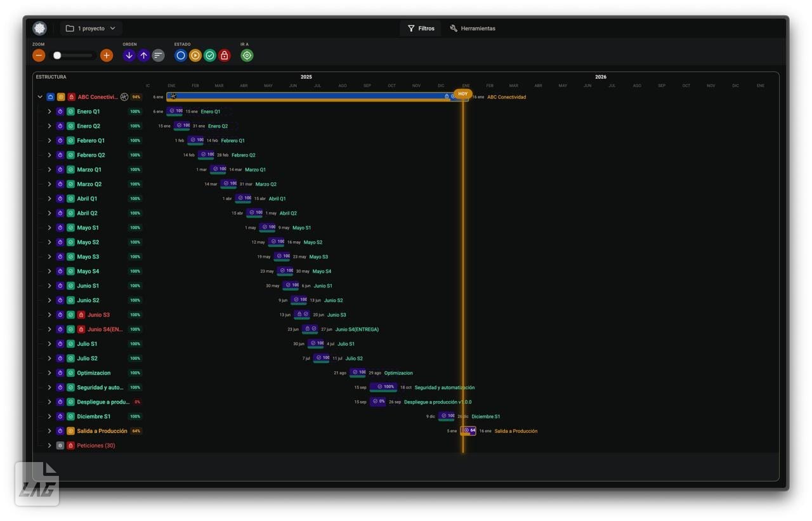This screenshot has width=812, height=521.
Task: Sort descending with the down arrow Orden button
Action: point(129,55)
